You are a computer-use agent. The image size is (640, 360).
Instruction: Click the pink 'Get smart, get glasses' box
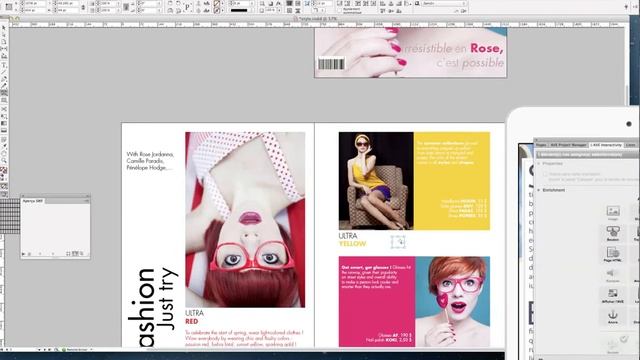pyautogui.click(x=377, y=302)
